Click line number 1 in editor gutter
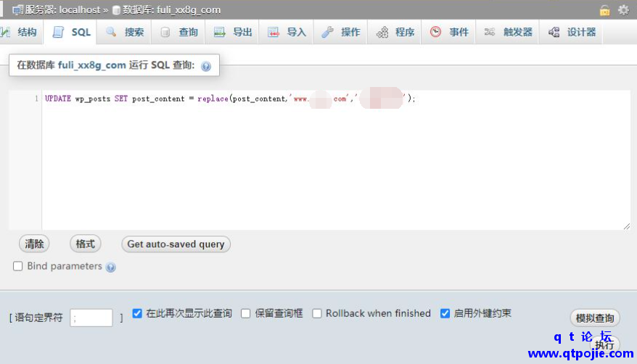 (36, 99)
